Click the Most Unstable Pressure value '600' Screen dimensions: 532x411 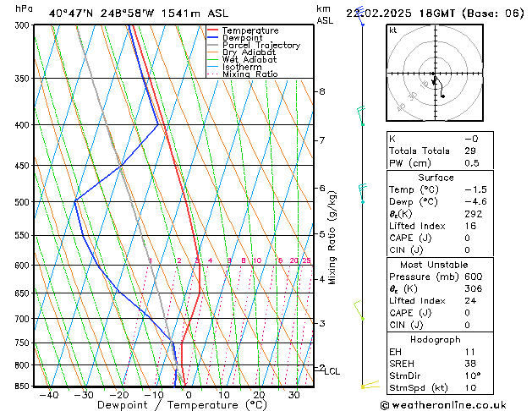[x=474, y=277]
